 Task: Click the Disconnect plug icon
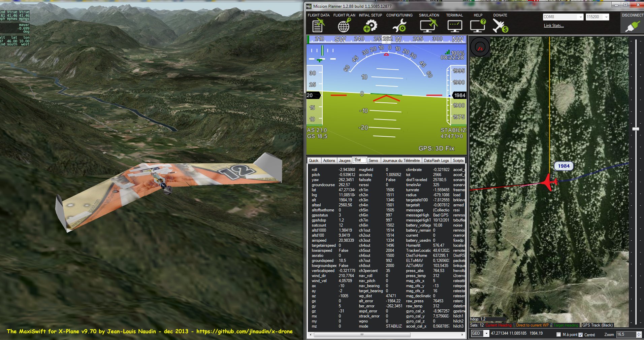(x=632, y=26)
